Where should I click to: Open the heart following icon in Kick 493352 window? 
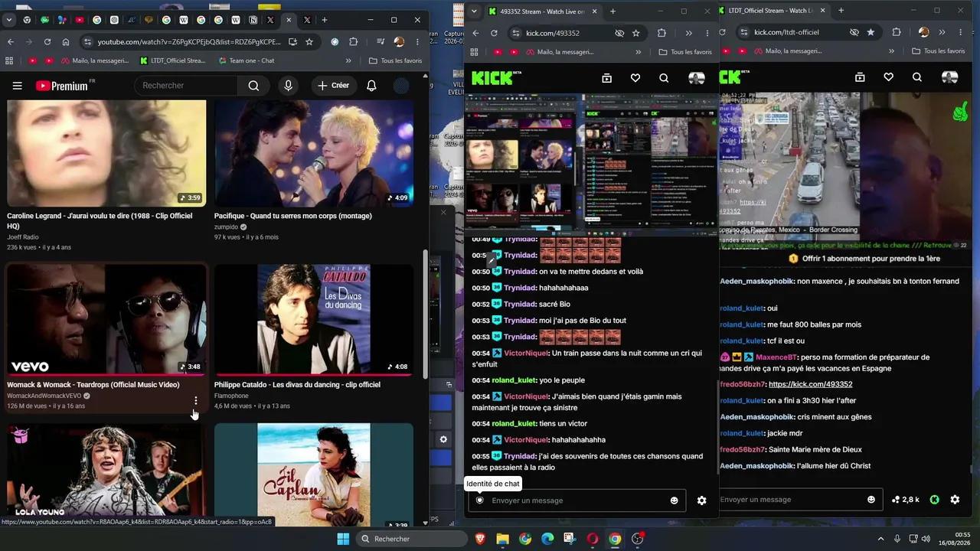coord(635,78)
